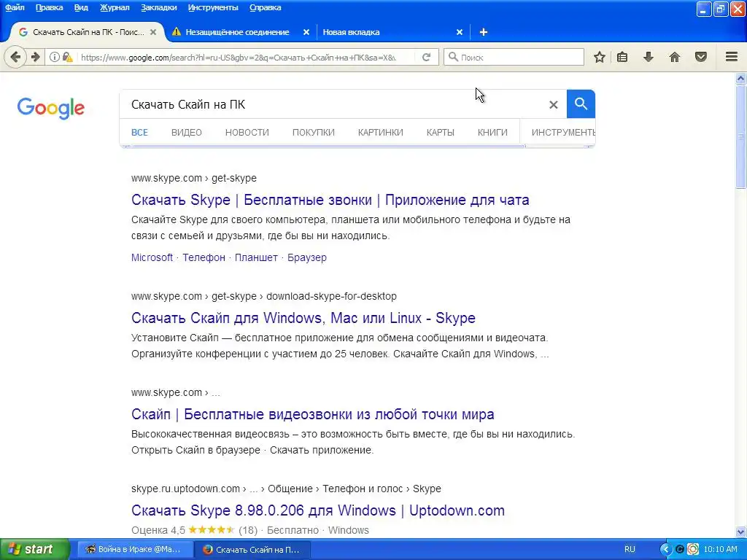This screenshot has height=560, width=747.
Task: Select the Firefox 'Скачать Скайп' taskbar button
Action: (252, 549)
